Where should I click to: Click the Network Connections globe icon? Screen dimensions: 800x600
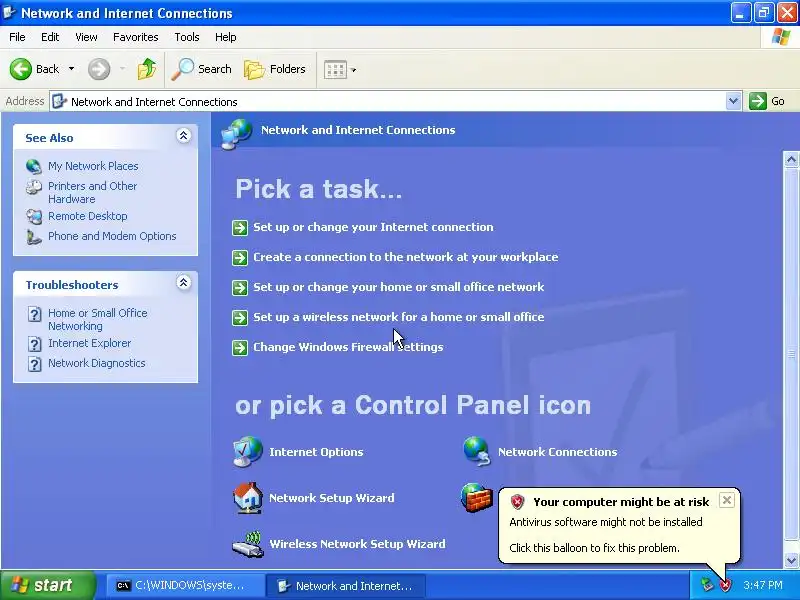click(x=477, y=452)
